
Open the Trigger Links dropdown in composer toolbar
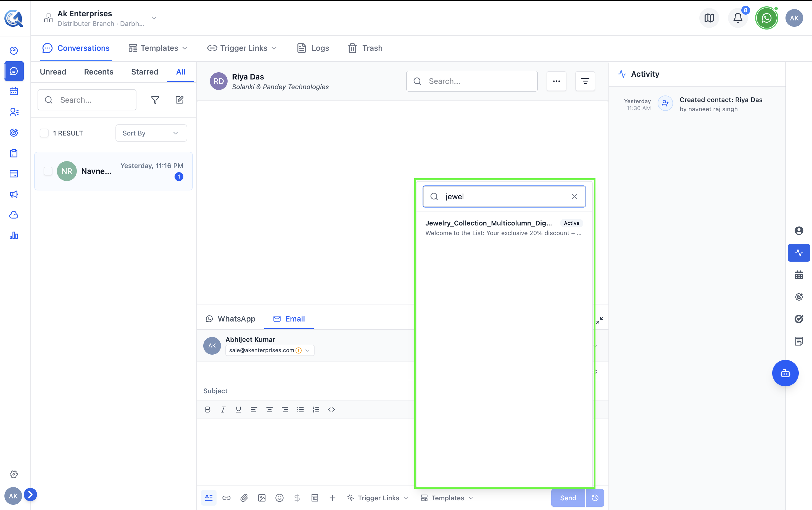[x=378, y=498]
